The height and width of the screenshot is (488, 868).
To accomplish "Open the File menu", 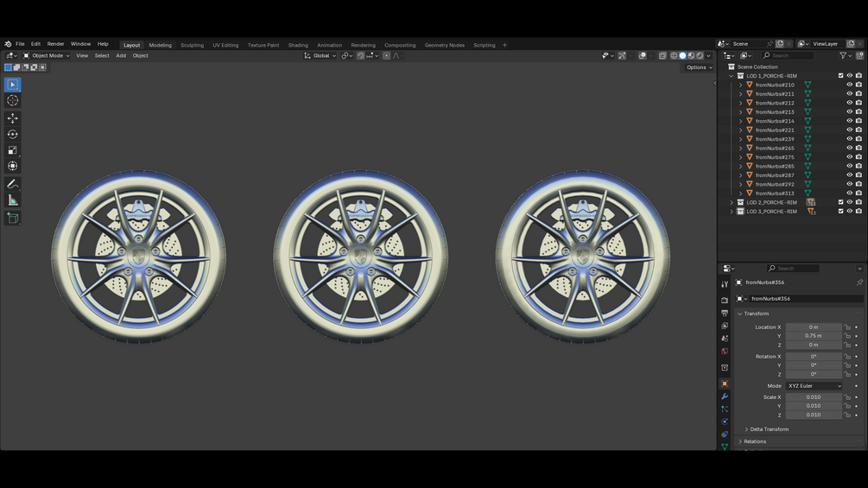I will (x=20, y=44).
